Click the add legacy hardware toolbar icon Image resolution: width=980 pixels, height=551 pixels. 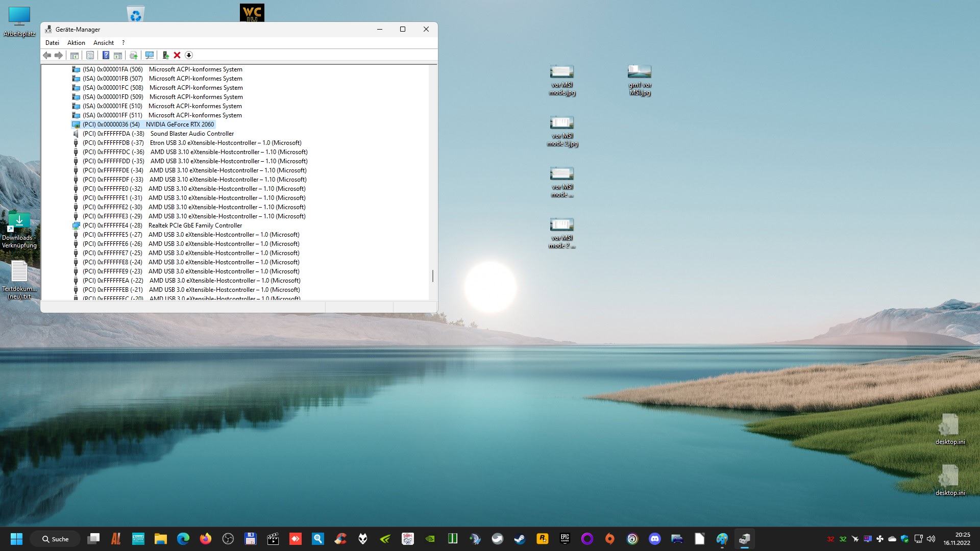(x=165, y=55)
